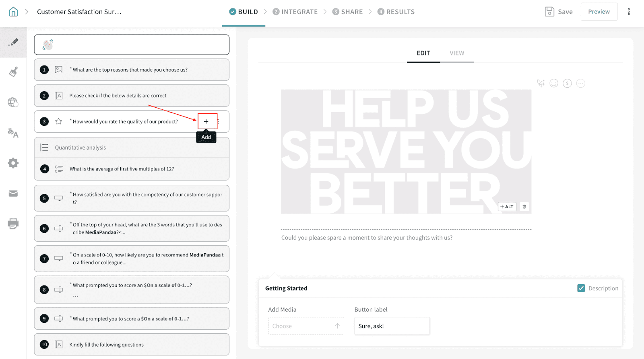The width and height of the screenshot is (644, 359).
Task: Click the home icon in breadcrumb
Action: [13, 12]
